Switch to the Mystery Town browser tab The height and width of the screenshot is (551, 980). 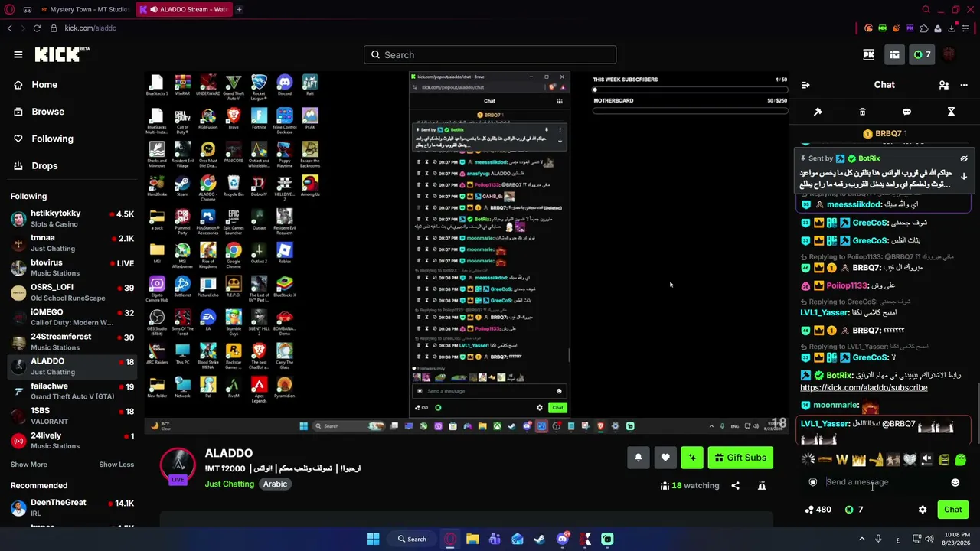(85, 10)
